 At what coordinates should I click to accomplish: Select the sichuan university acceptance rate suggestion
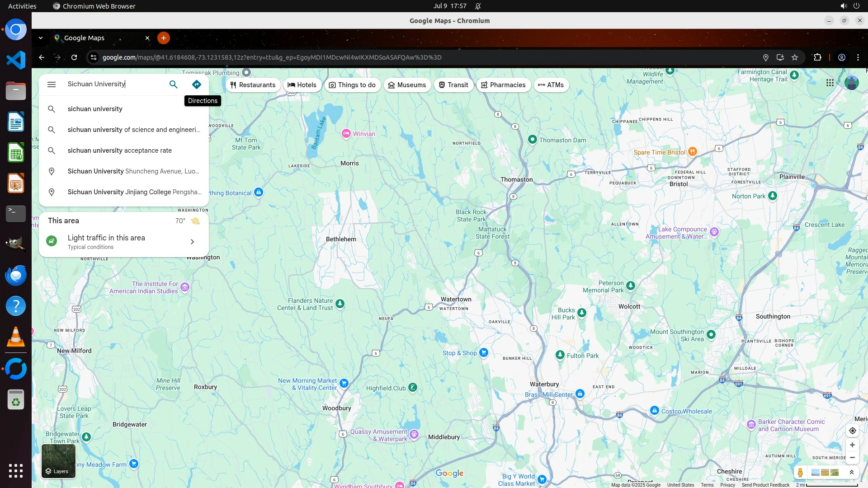click(x=119, y=150)
